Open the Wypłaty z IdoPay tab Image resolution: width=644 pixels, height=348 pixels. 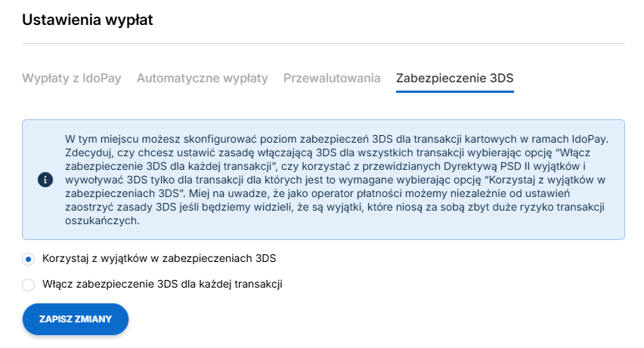72,78
